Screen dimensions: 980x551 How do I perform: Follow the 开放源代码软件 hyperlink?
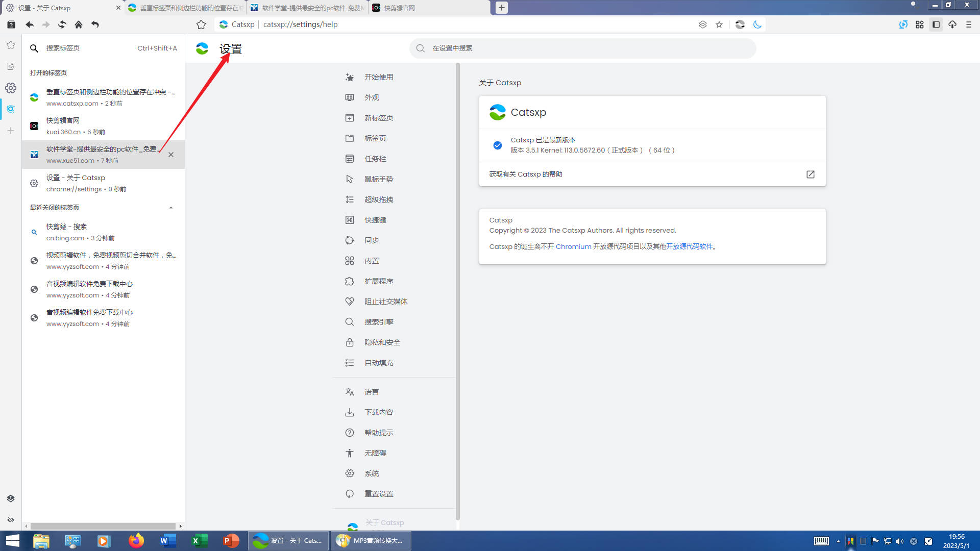pos(689,247)
